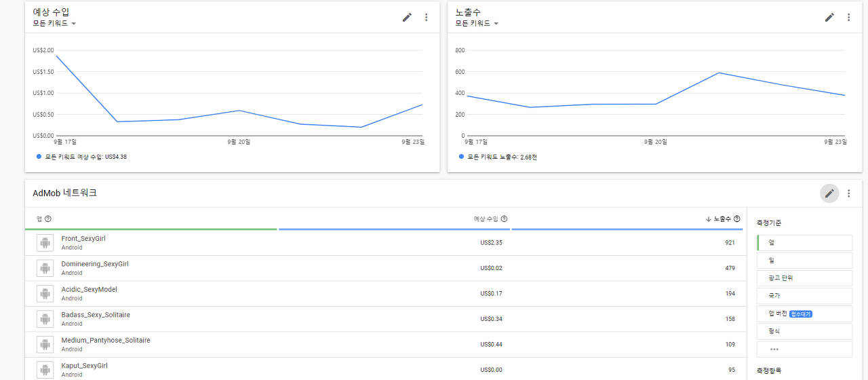Open the Badass_Sexy_Solitaire app row
Viewport: 868px width, 380px height.
(385, 320)
